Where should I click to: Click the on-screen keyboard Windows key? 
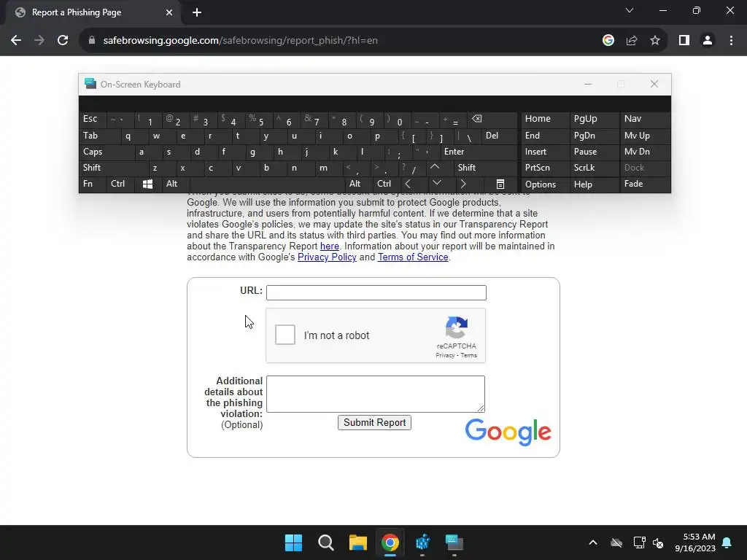click(147, 184)
